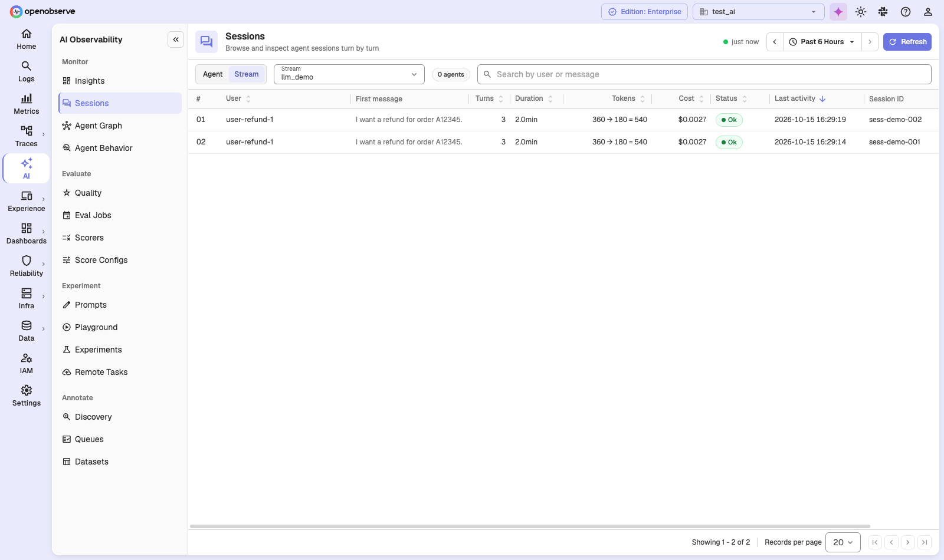Image resolution: width=944 pixels, height=560 pixels.
Task: Switch to Stream view toggle
Action: pyautogui.click(x=247, y=74)
